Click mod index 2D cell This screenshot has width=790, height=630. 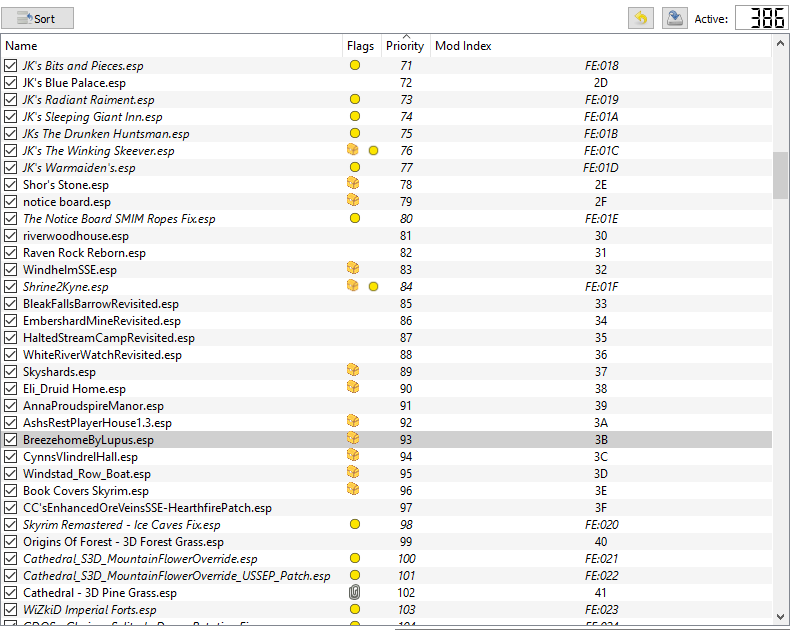pos(601,83)
